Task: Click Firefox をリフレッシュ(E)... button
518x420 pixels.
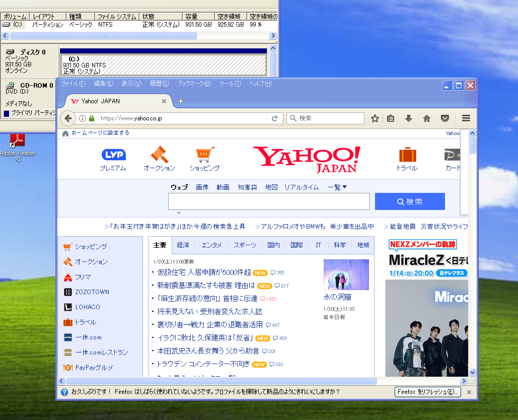Action: pos(427,392)
